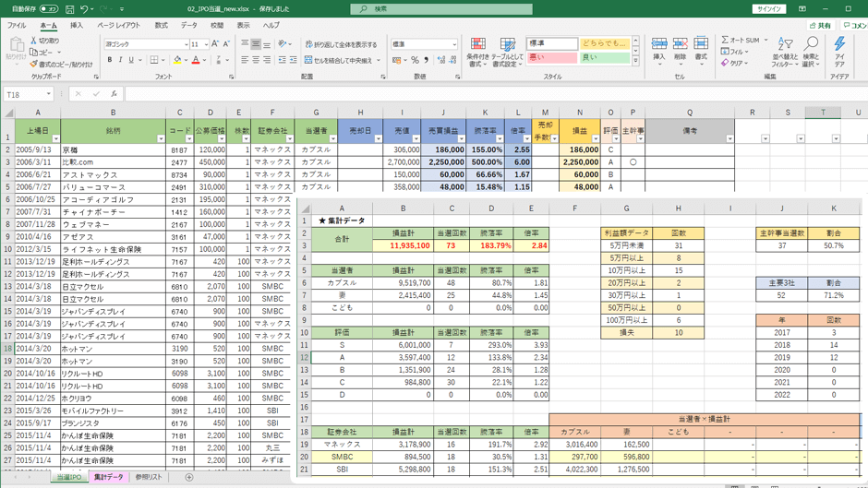
Task: Click the Save floppy disk icon
Action: (69, 8)
